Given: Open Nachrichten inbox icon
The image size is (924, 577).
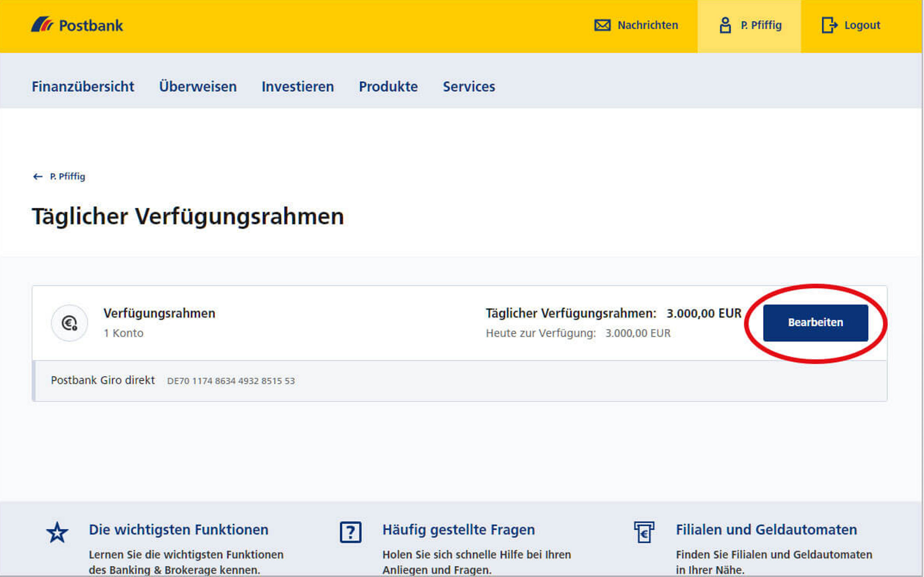Looking at the screenshot, I should click(602, 25).
